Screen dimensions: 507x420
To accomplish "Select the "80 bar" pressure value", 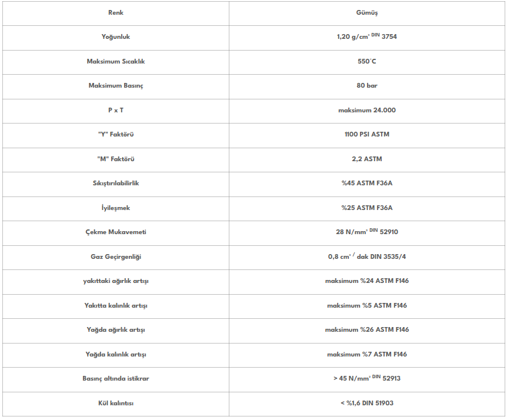I will [x=366, y=85].
